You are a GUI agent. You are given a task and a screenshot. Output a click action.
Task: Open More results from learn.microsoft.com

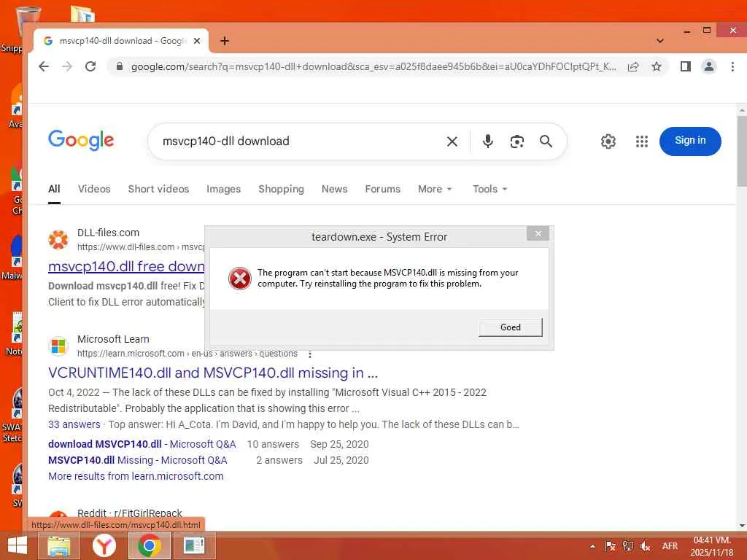tap(136, 476)
